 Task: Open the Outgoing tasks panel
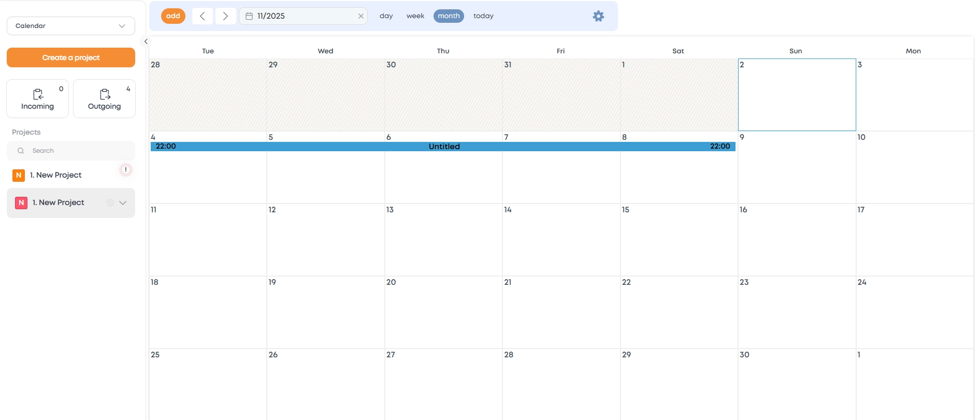point(104,99)
